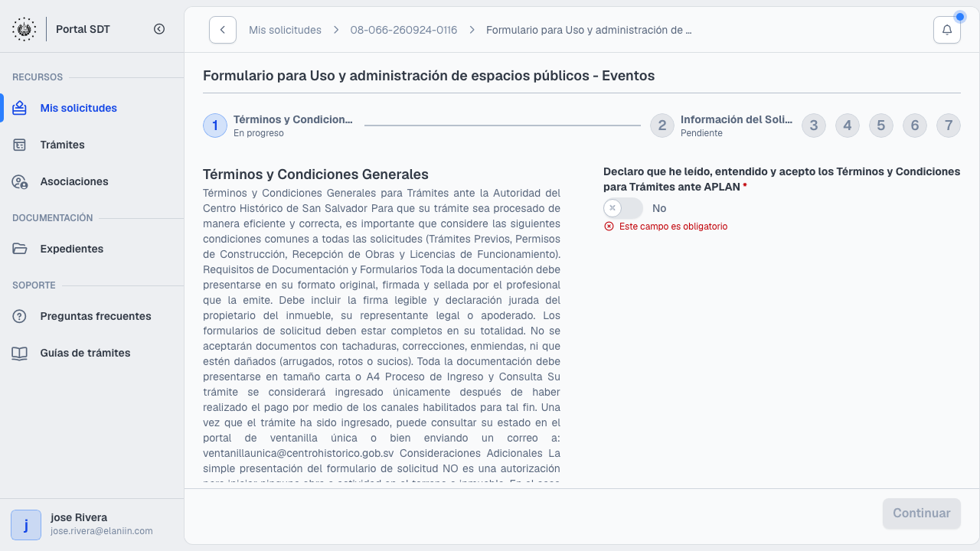The width and height of the screenshot is (980, 551).
Task: Click the Mis solicitudes breadcrumb link
Action: pyautogui.click(x=285, y=30)
